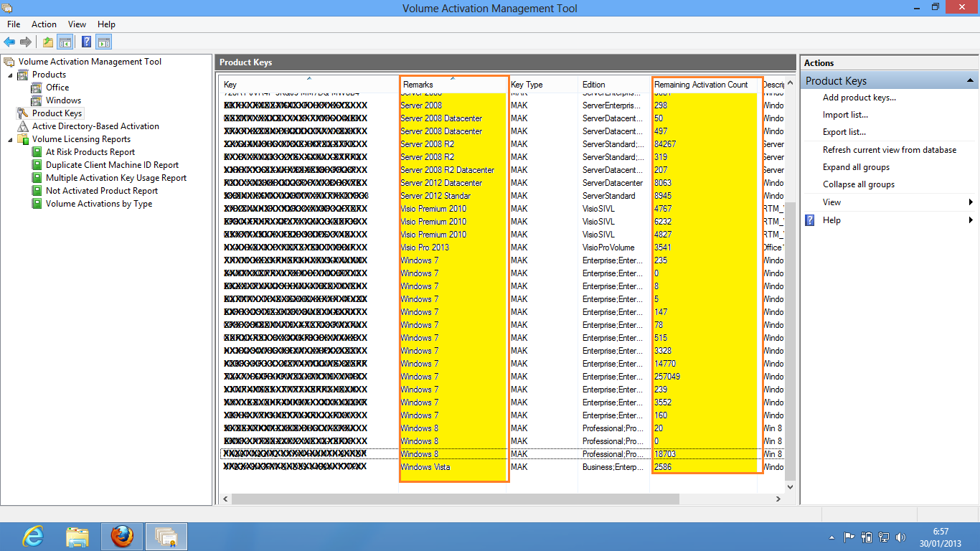Toggle the action pane visibility
This screenshot has width=980, height=551.
pyautogui.click(x=103, y=42)
